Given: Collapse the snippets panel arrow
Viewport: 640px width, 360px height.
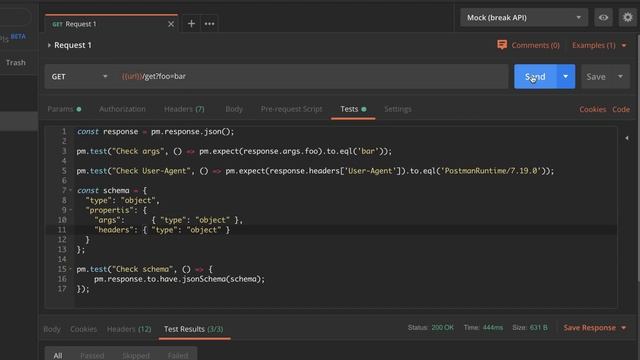Looking at the screenshot, I should [x=627, y=138].
